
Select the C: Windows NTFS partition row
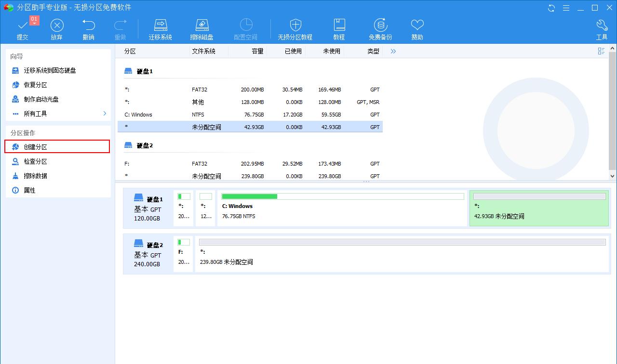click(x=250, y=115)
